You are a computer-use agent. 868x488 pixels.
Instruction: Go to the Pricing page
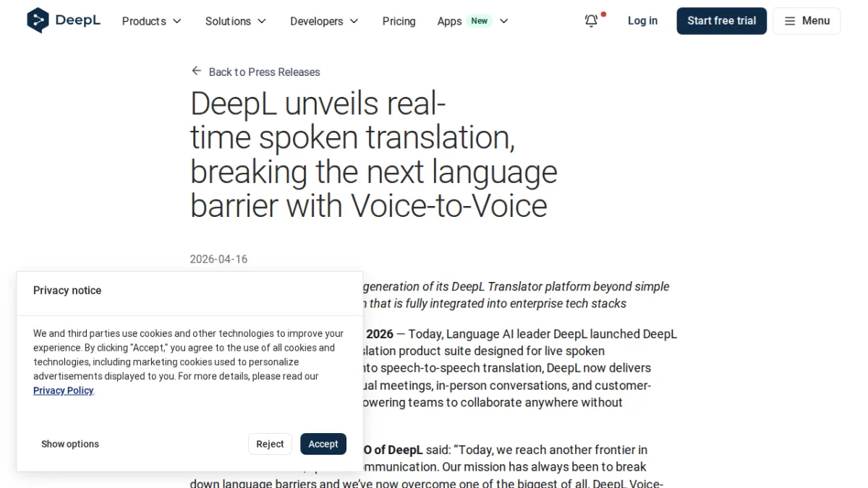(399, 21)
